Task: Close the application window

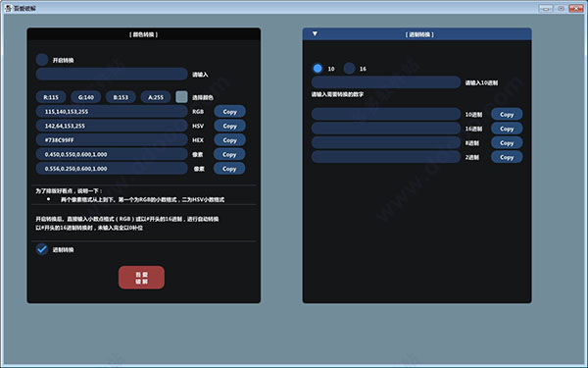Action: [576, 8]
